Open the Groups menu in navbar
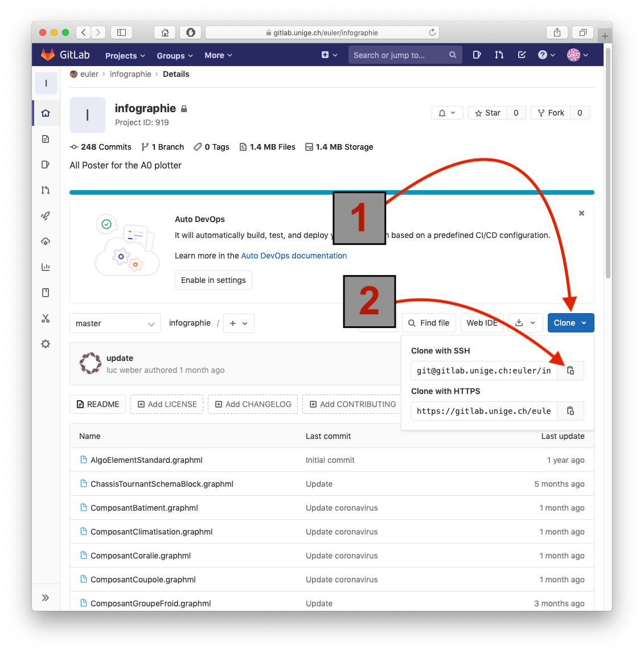644x653 pixels. (174, 56)
